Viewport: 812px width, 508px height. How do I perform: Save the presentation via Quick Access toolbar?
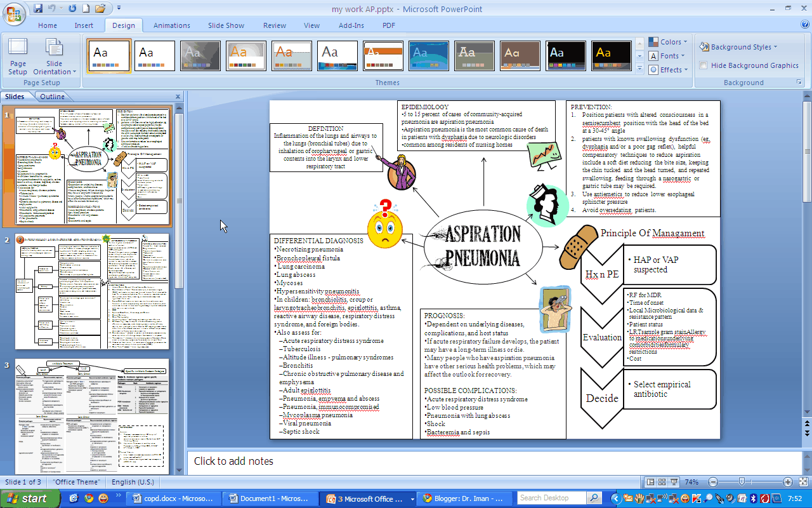(x=38, y=8)
